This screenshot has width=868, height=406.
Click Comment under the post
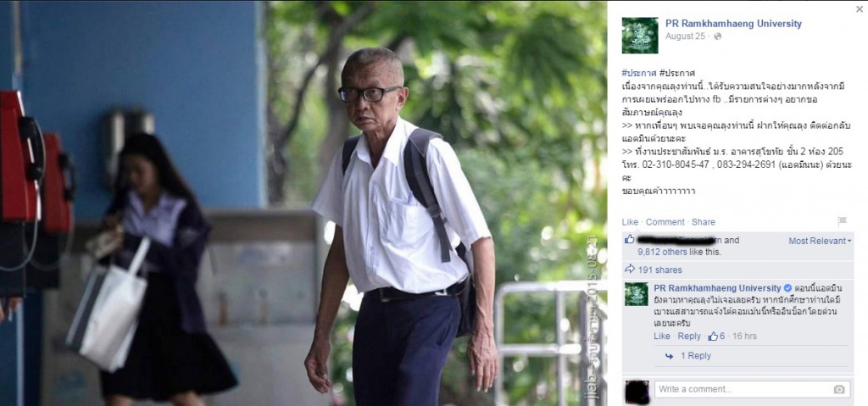pos(665,222)
